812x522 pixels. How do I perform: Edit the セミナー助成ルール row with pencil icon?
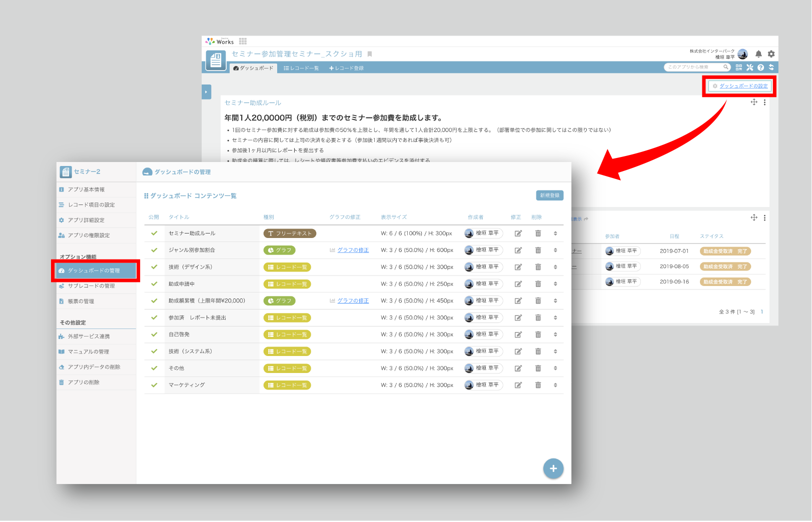click(518, 233)
